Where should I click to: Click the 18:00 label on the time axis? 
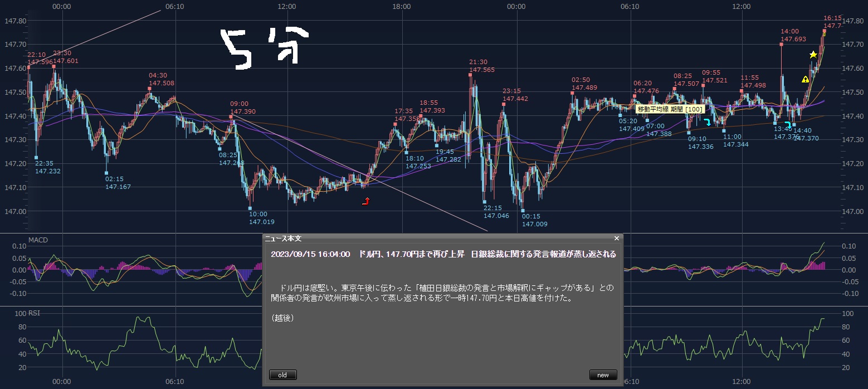(401, 7)
